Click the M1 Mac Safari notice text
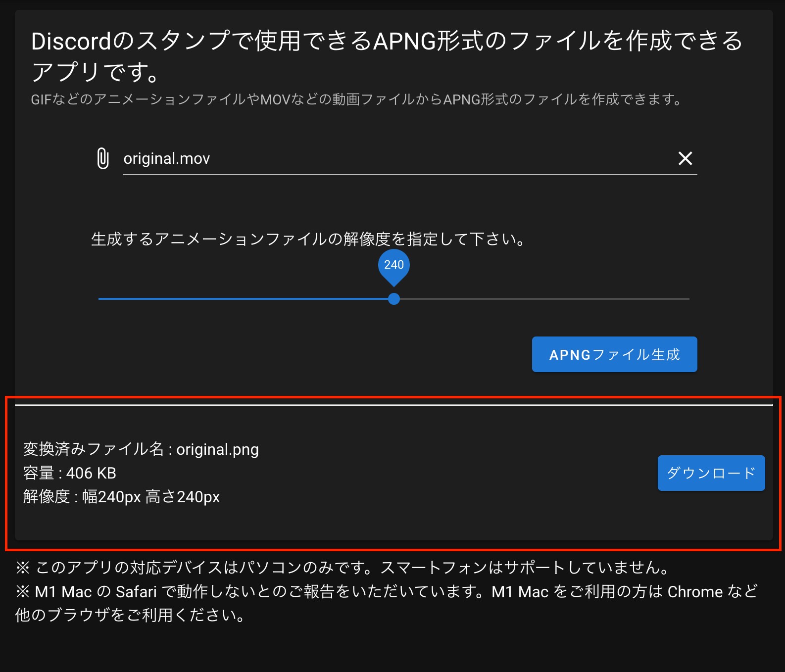The height and width of the screenshot is (672, 785). [387, 603]
